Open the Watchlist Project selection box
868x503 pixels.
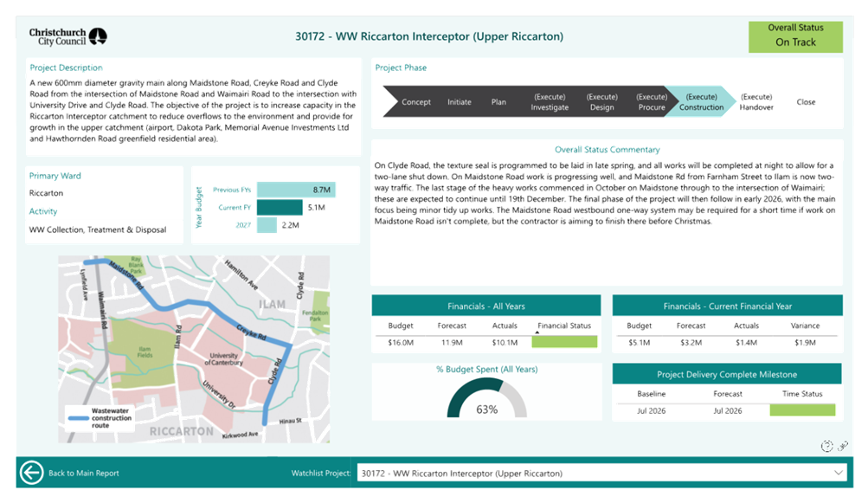597,474
